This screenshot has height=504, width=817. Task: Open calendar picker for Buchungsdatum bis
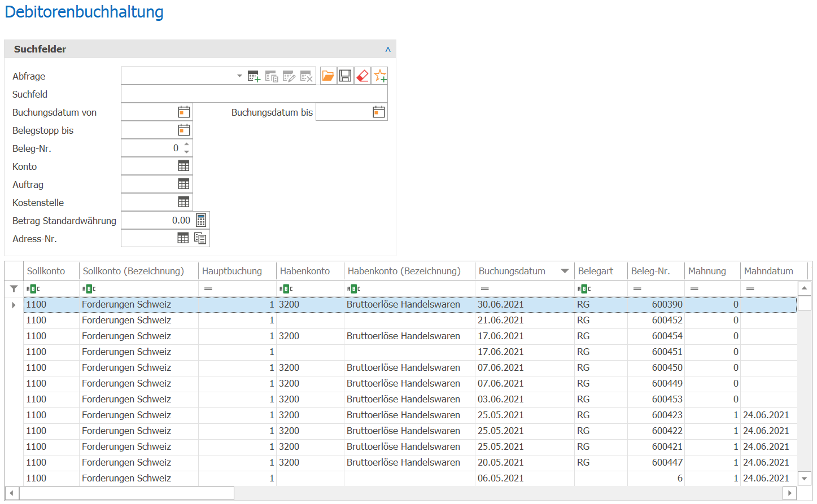click(x=379, y=112)
